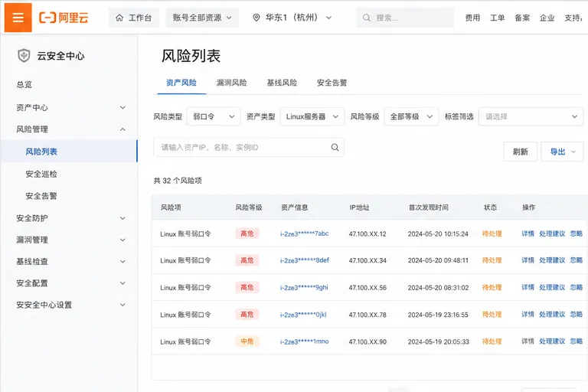Click the 高危 badge in 47.100.XX.12 row
This screenshot has width=588, height=392.
[x=247, y=234]
